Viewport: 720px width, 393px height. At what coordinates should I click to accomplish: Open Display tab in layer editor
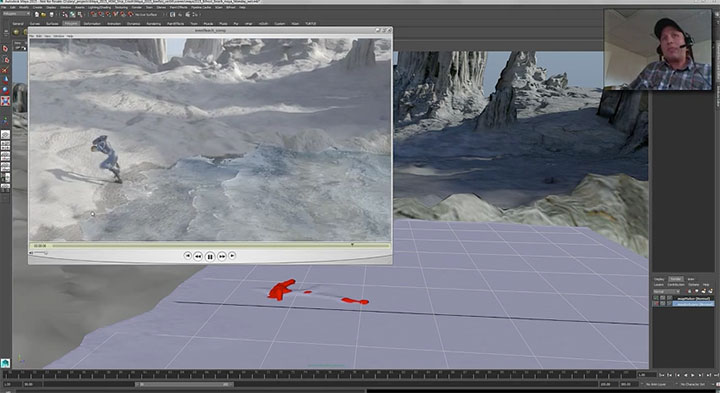(x=659, y=279)
